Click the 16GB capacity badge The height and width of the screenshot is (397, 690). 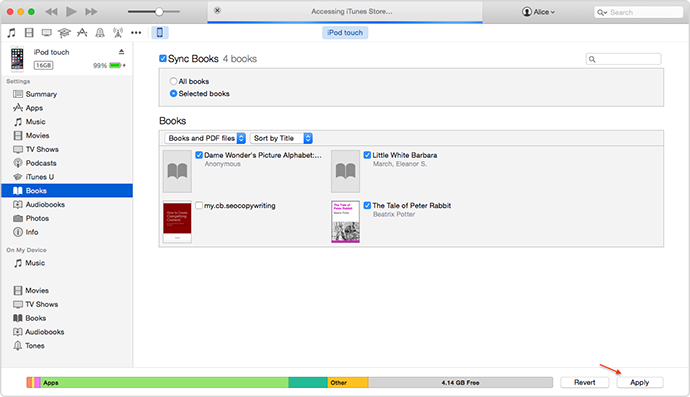(x=43, y=65)
